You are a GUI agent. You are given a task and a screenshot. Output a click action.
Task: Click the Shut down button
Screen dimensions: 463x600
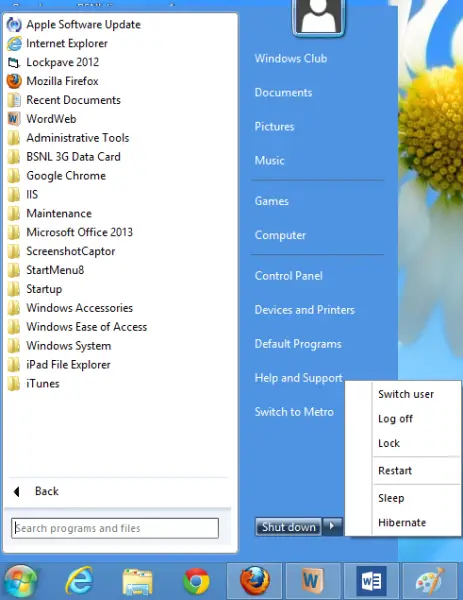(x=289, y=527)
